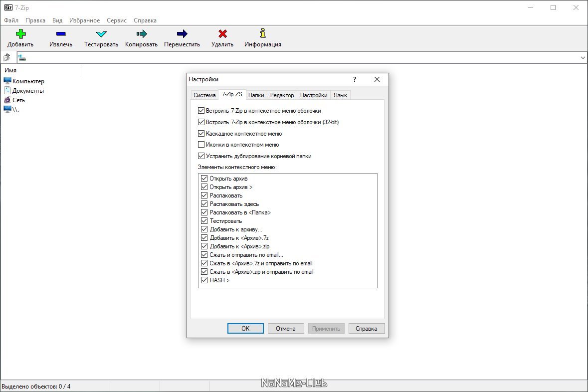This screenshot has height=392, width=588.
Task: Uncheck the Тестировать context menu item
Action: point(204,220)
